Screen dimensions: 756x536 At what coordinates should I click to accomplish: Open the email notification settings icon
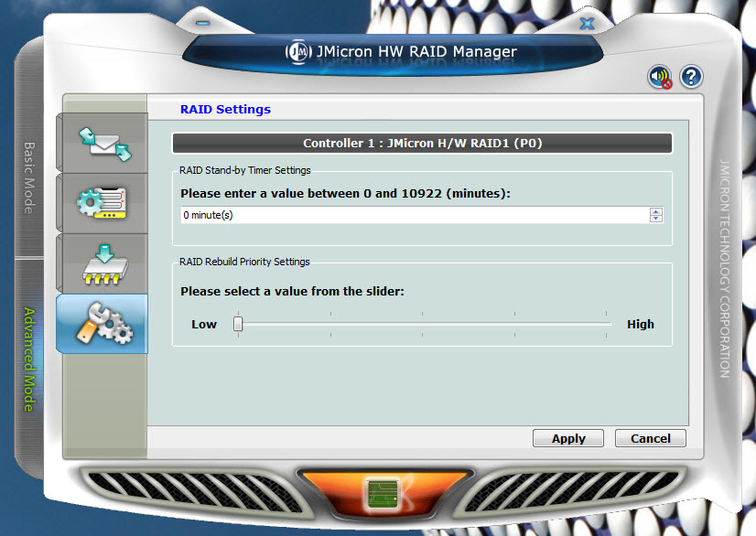click(104, 144)
